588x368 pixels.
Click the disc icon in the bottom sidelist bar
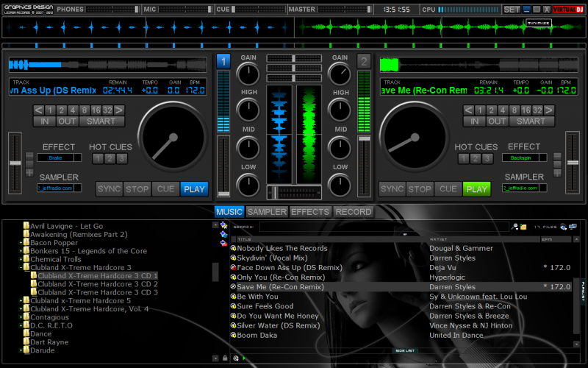click(236, 358)
